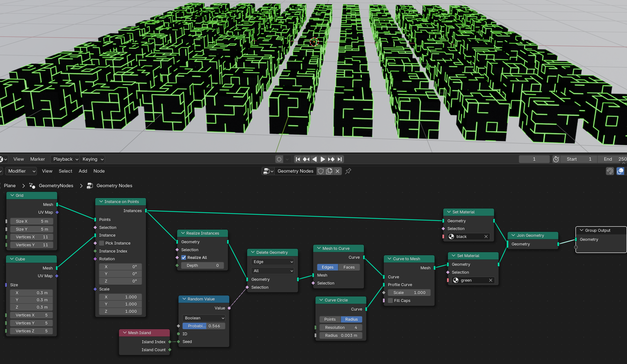
Task: Click the 3D cursor in the viewport
Action: (x=314, y=42)
